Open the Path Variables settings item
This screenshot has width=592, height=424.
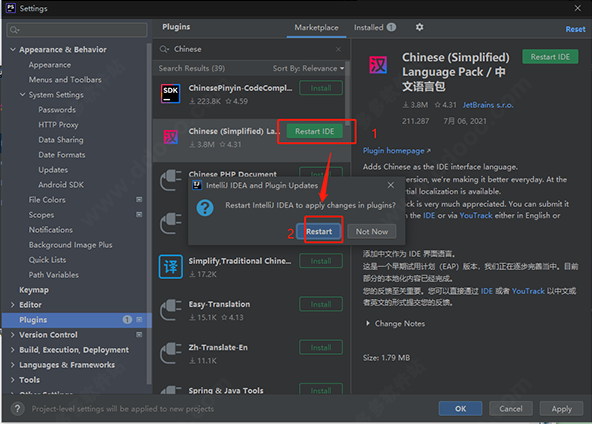tap(54, 275)
